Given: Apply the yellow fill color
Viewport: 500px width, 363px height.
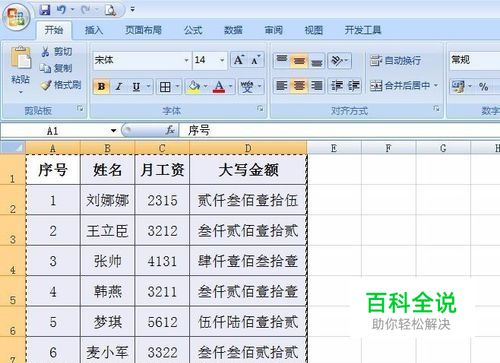Looking at the screenshot, I should tap(193, 87).
